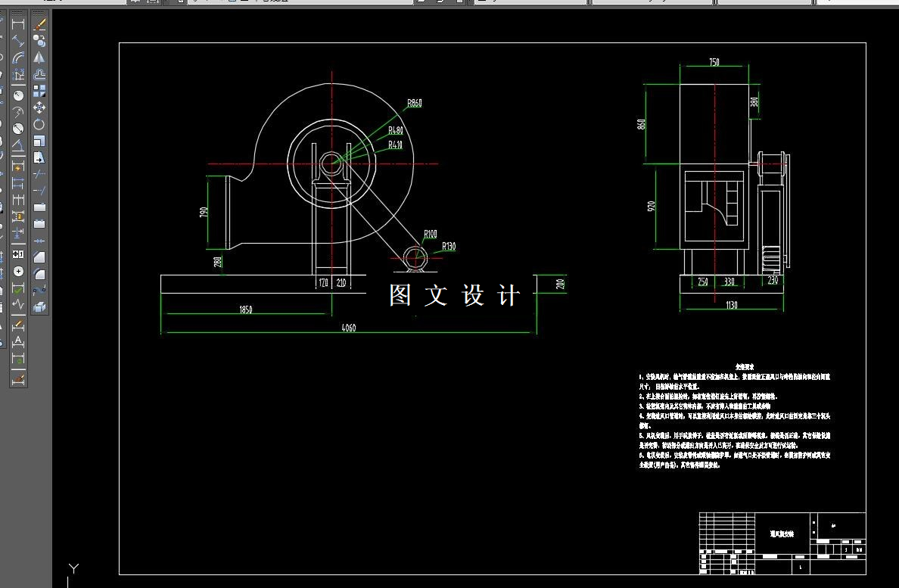
Task: Select the Trim tool
Action: coord(39,174)
